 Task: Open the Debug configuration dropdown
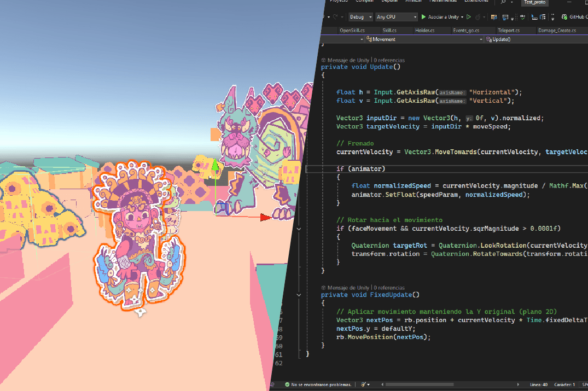(x=360, y=17)
